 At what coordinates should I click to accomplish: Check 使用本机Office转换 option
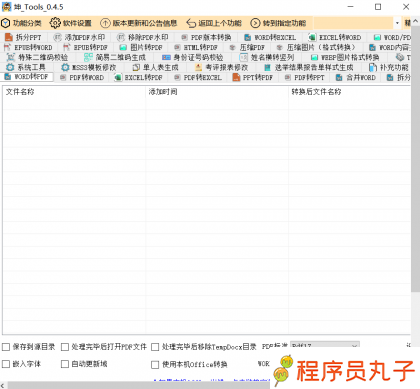click(155, 365)
